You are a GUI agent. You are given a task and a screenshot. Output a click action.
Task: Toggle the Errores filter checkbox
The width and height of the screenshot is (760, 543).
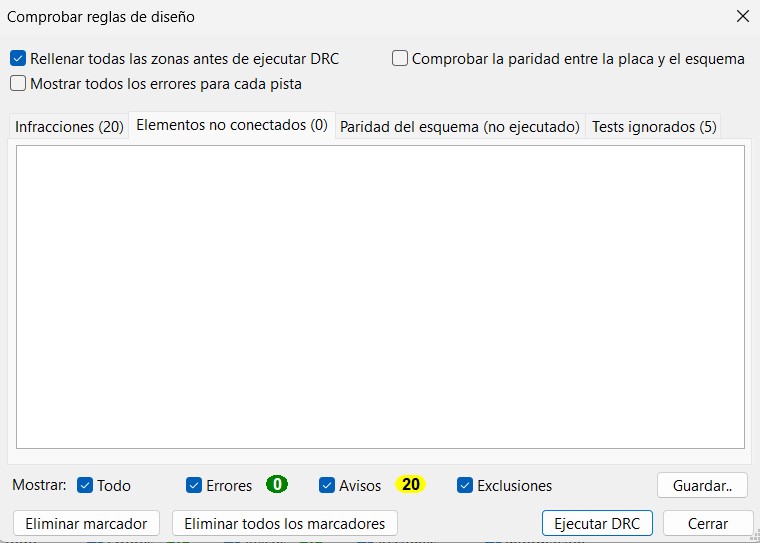tap(194, 485)
